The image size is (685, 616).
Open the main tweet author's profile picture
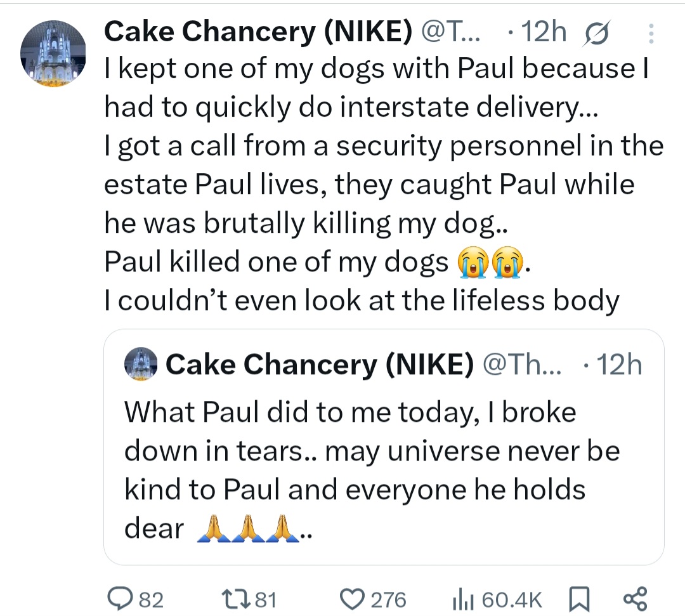point(53,53)
